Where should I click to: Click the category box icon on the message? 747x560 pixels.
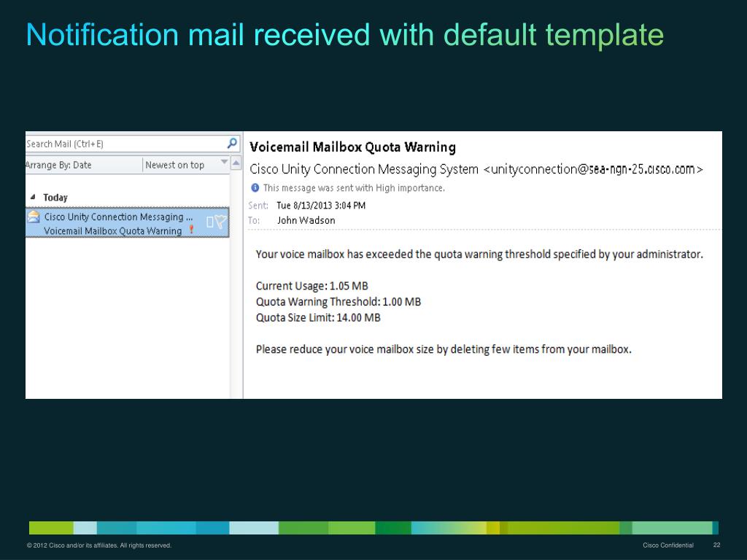209,222
